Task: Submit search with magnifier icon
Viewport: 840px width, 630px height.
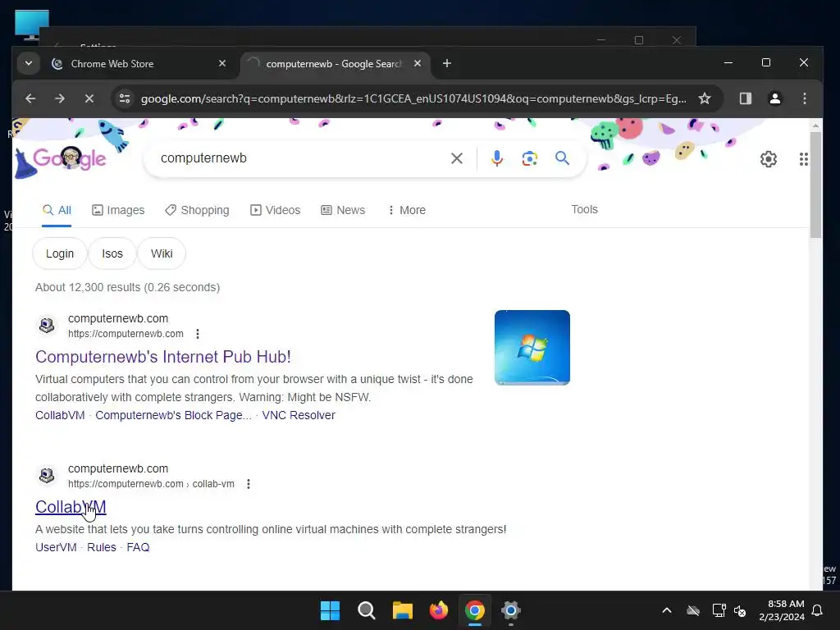Action: click(562, 158)
